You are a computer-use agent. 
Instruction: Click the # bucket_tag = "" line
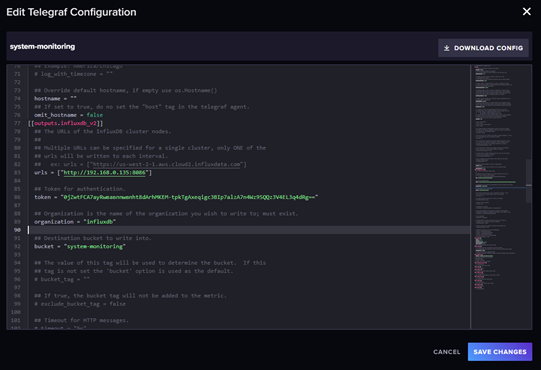(x=62, y=279)
